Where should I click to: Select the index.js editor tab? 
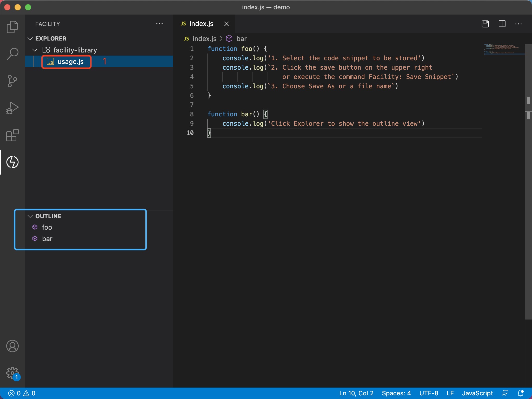coord(201,24)
